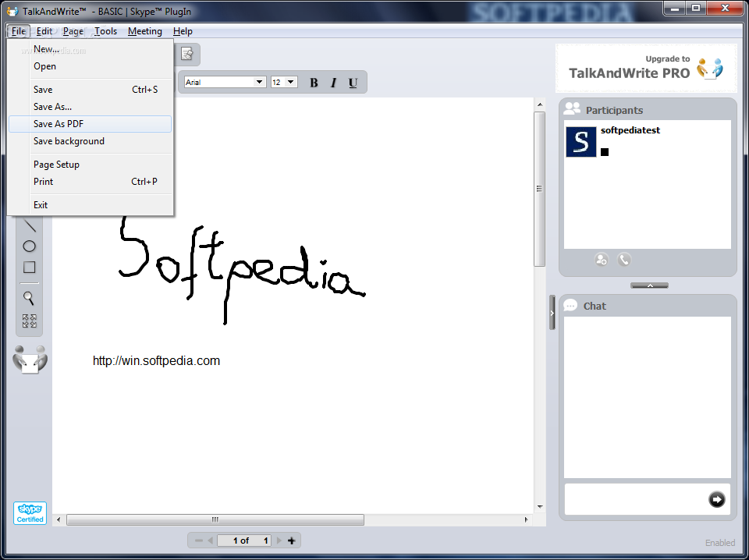The height and width of the screenshot is (560, 749).
Task: Select the Line drawing tool
Action: click(30, 225)
